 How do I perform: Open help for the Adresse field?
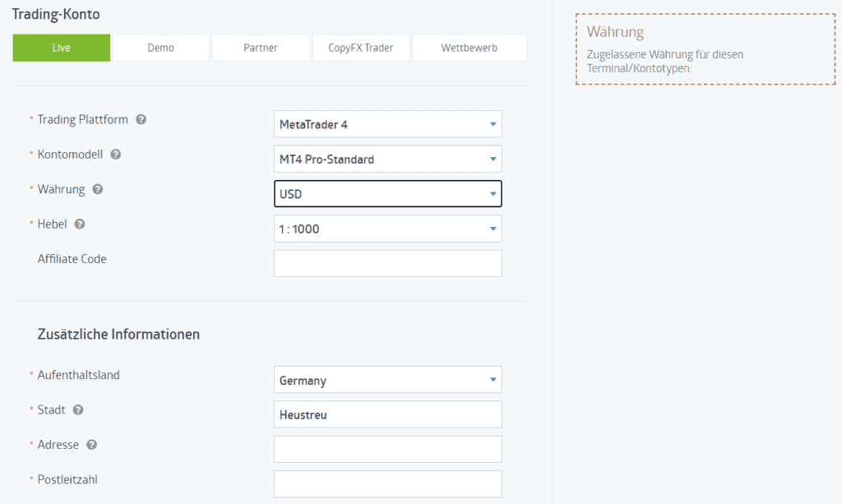tap(90, 444)
